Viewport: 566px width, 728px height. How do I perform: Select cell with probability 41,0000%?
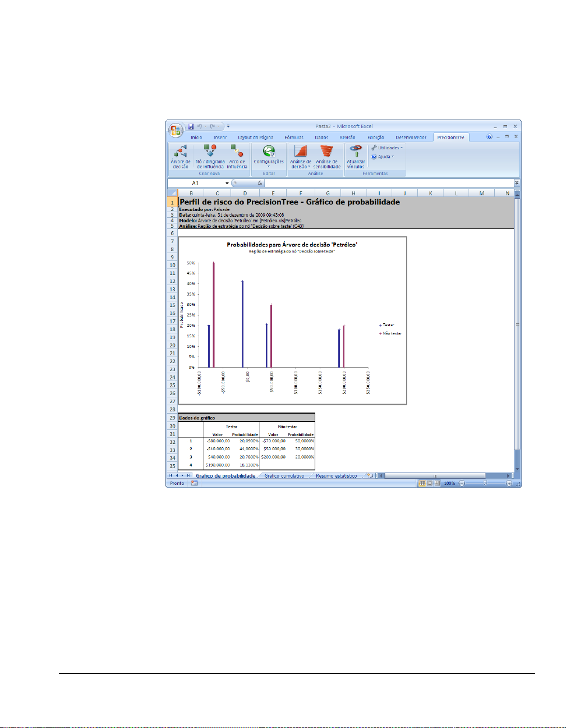point(245,449)
